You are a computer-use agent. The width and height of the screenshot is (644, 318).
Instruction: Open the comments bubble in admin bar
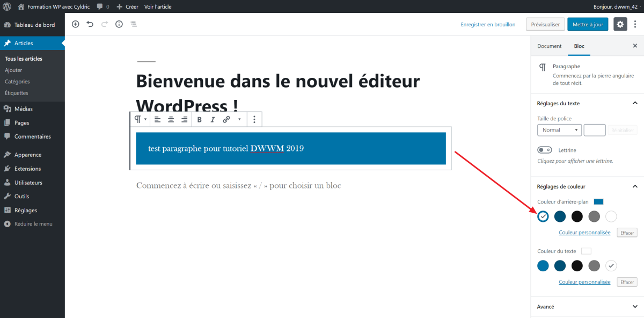[103, 6]
